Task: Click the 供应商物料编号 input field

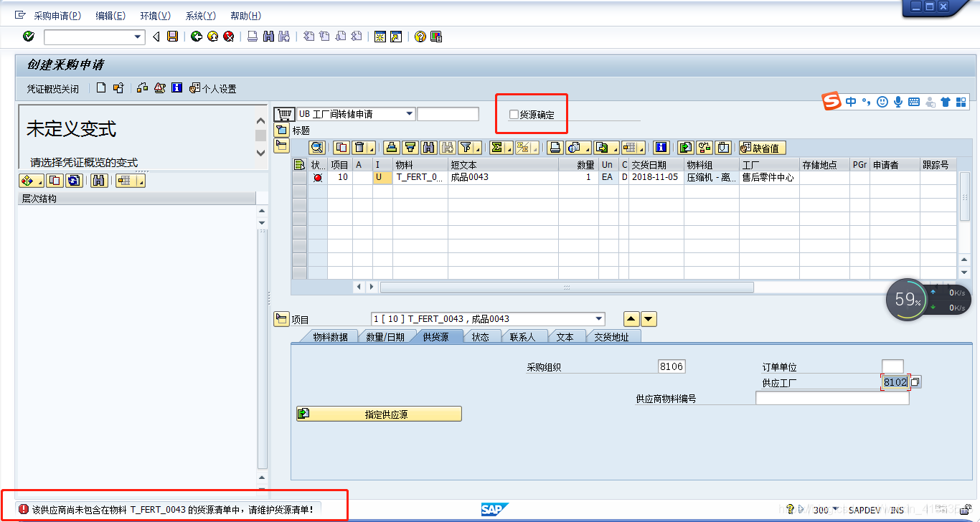Action: pos(832,398)
